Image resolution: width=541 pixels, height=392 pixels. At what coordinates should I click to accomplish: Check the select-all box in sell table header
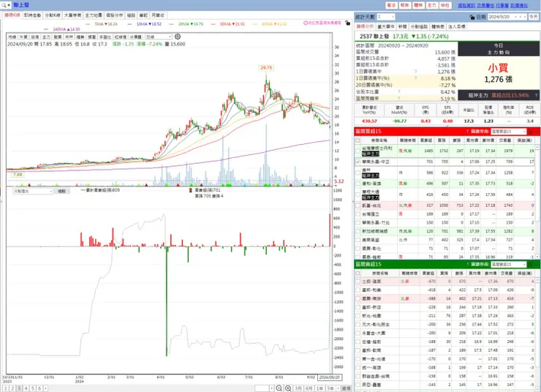[x=357, y=273]
